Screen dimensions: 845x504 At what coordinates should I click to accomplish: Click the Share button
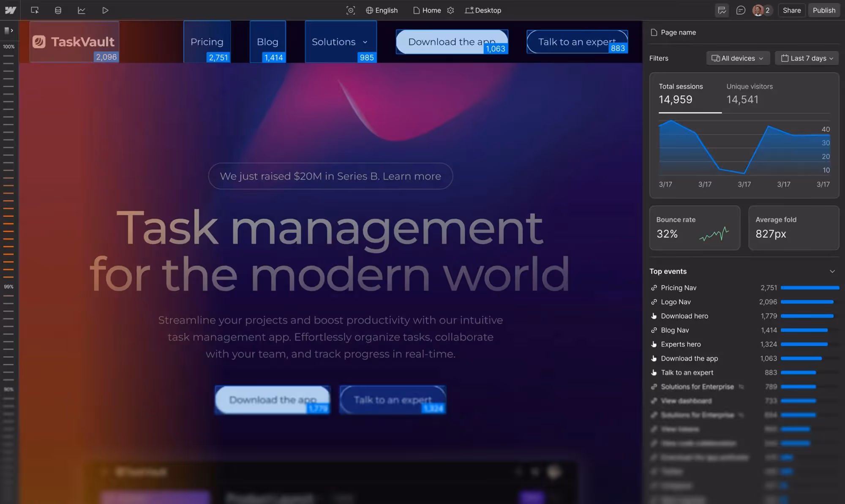coord(791,10)
